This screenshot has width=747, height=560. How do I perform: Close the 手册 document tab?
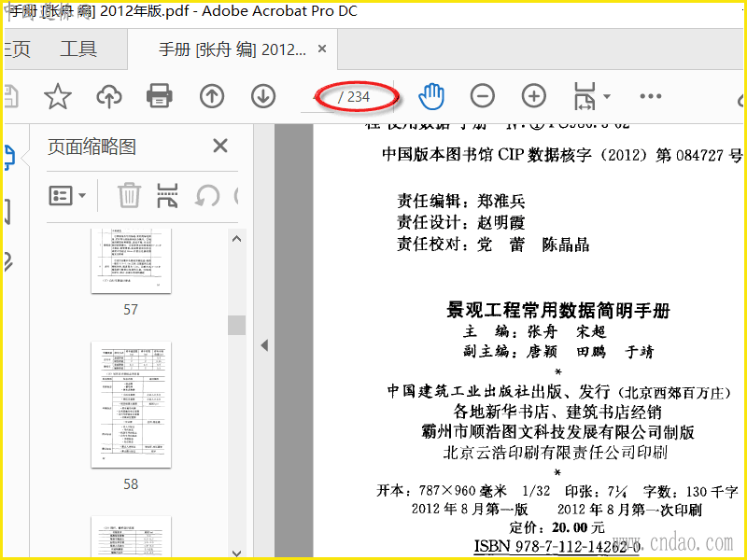coord(322,49)
